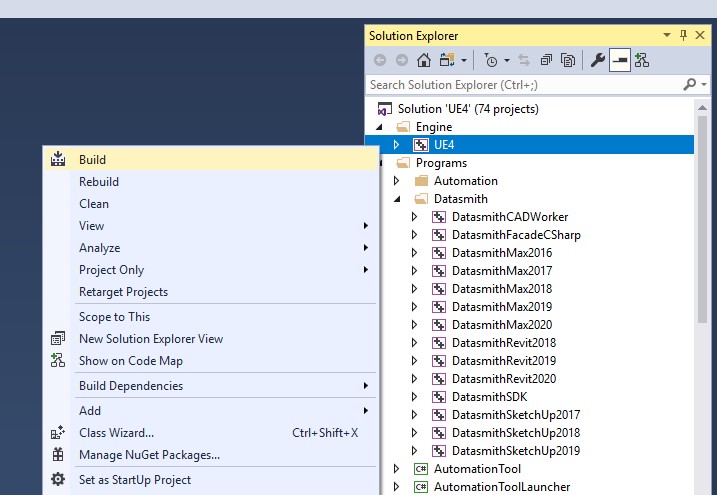Expand DatasmithFacadeCSharp project

(x=414, y=235)
